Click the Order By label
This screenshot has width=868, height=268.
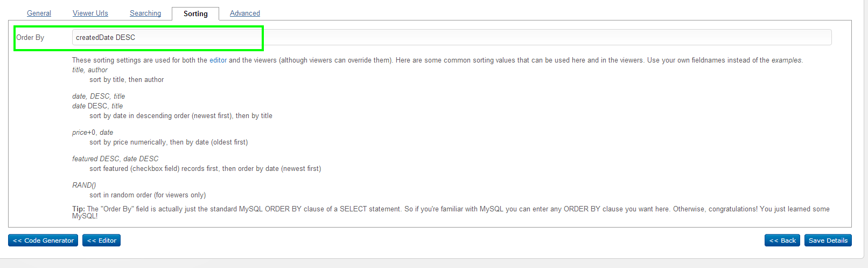pos(30,38)
